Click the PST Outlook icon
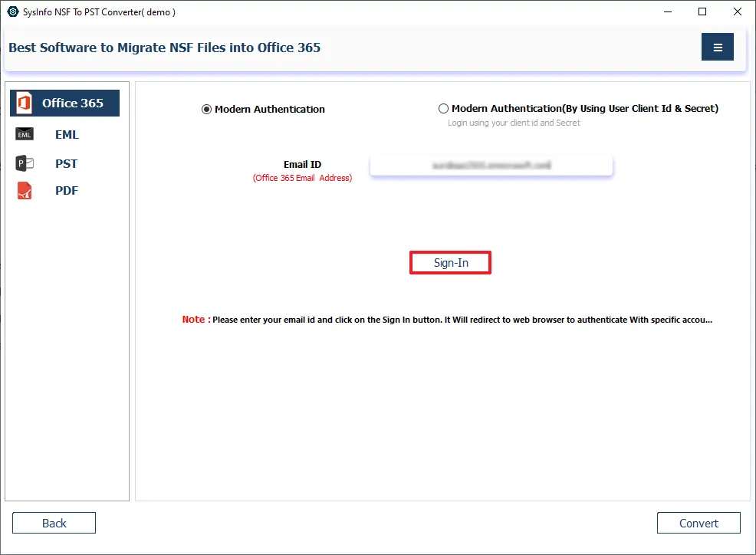 [25, 163]
